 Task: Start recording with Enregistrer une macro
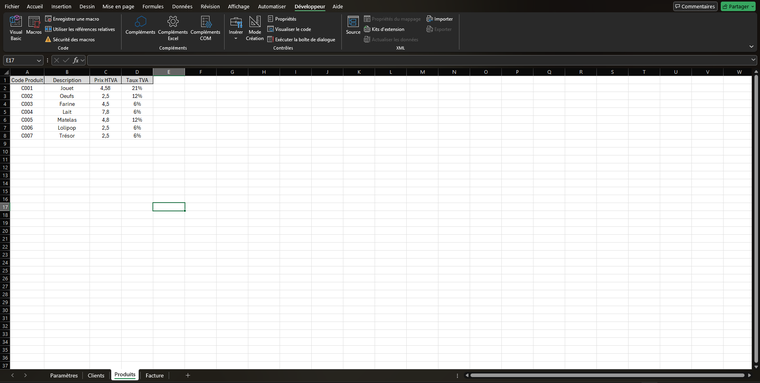(x=72, y=19)
